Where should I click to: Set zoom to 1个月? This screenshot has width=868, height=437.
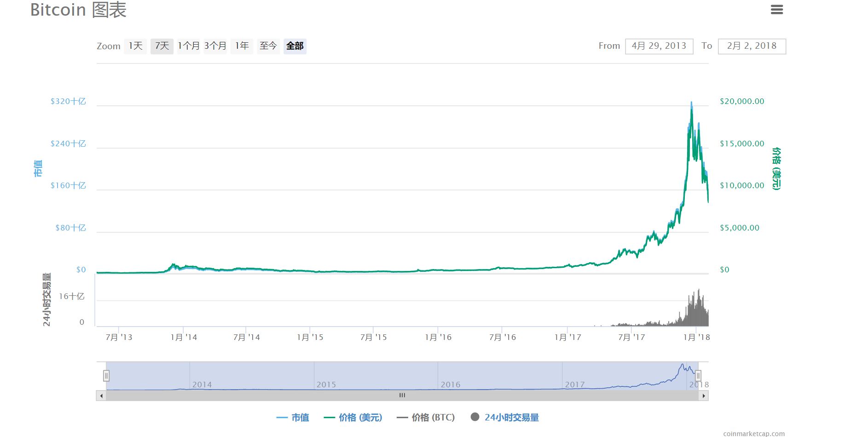click(189, 46)
